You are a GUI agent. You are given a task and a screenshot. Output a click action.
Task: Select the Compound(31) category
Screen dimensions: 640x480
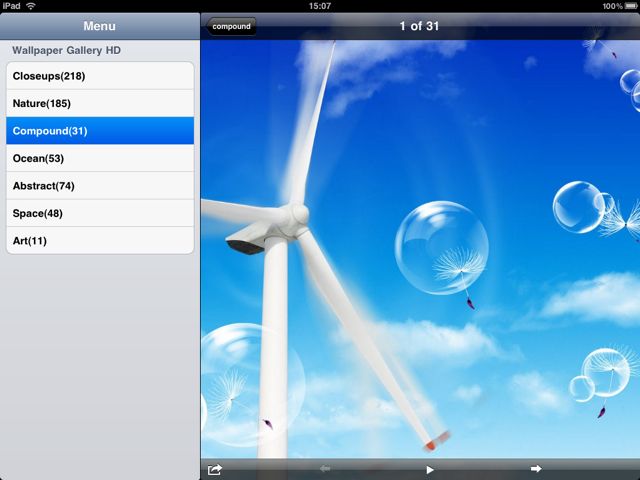pyautogui.click(x=100, y=131)
